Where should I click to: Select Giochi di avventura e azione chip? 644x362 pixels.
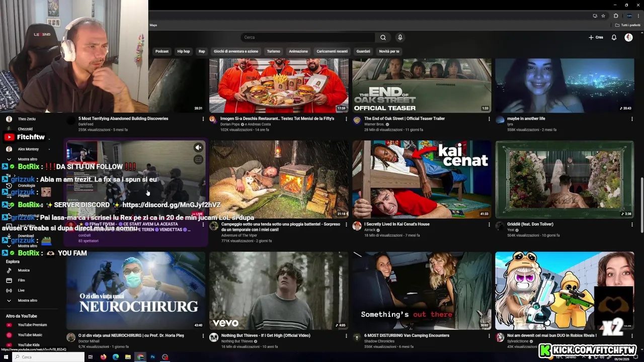236,51
